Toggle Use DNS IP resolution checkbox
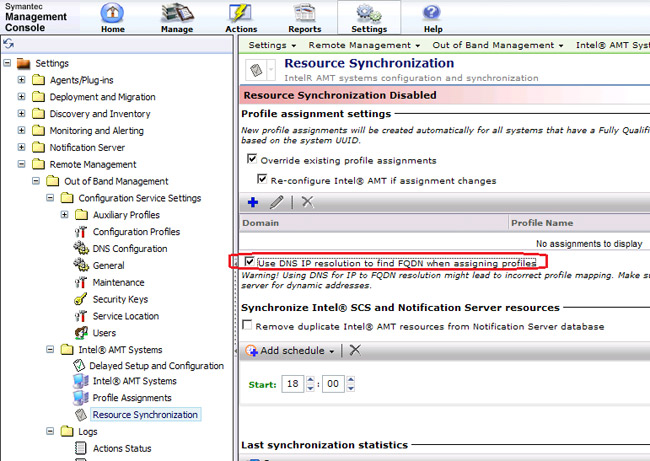The width and height of the screenshot is (650, 461). 249,262
